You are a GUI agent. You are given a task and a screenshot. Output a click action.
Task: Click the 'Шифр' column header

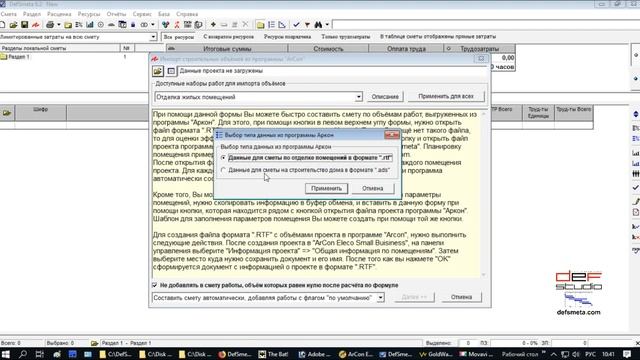pyautogui.click(x=40, y=110)
